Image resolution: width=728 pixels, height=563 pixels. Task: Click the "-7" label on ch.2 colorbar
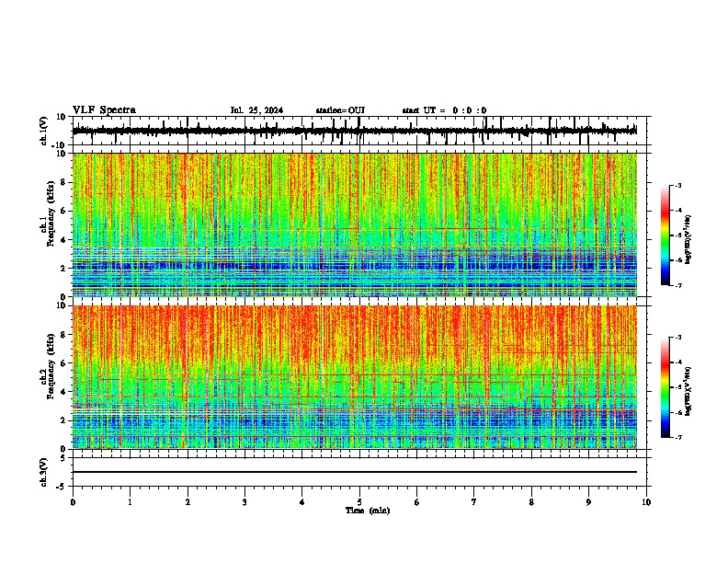click(677, 437)
